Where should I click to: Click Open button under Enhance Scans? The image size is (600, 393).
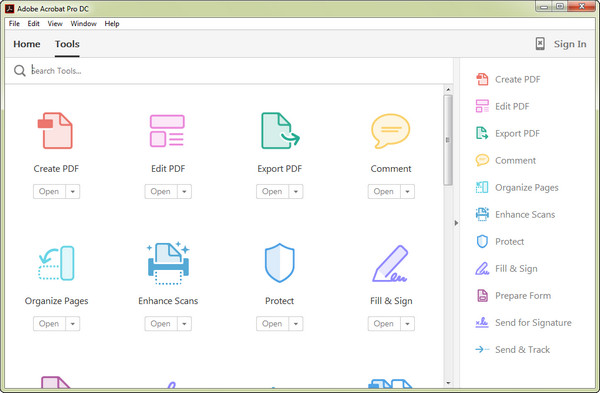pos(161,324)
